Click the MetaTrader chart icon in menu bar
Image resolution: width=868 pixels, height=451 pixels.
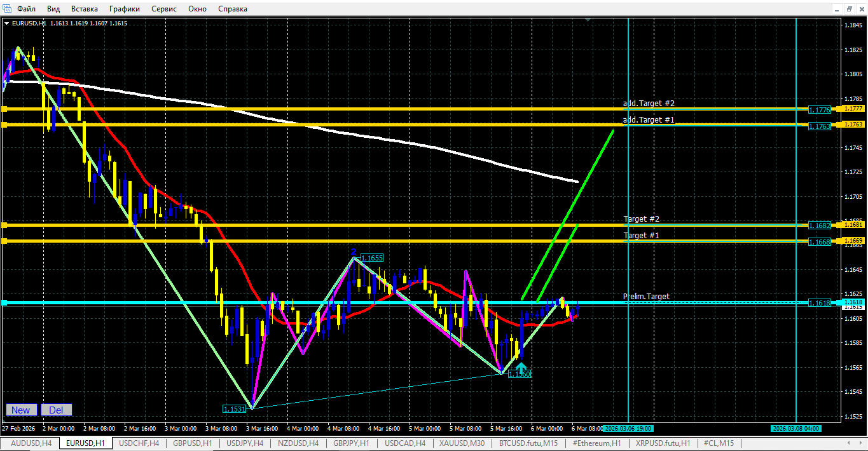click(6, 9)
